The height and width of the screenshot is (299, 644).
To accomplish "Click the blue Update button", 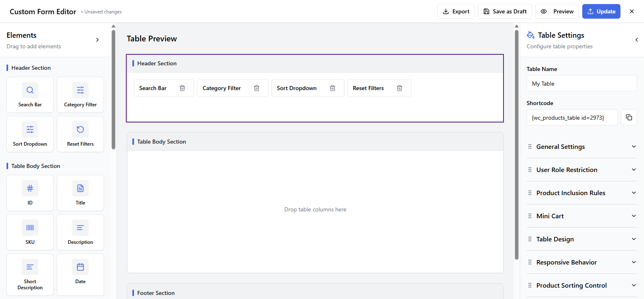I will coord(601,11).
